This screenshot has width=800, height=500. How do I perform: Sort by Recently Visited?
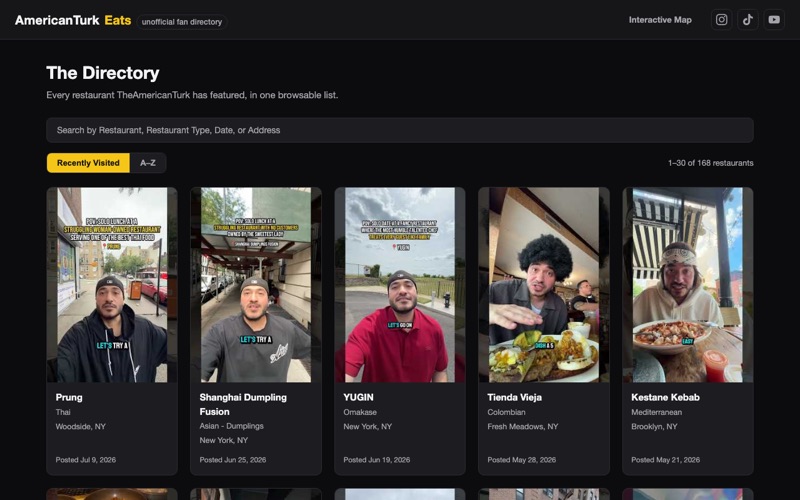click(x=88, y=163)
